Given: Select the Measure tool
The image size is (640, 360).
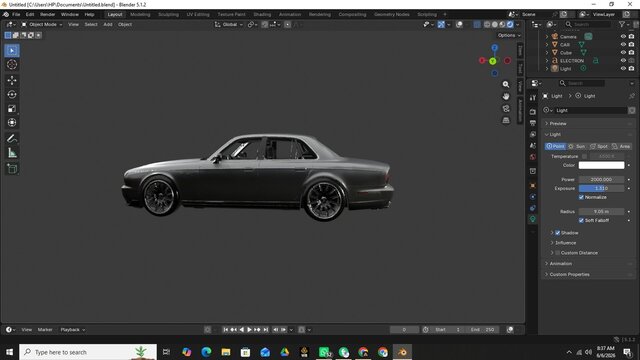Looking at the screenshot, I should (x=12, y=153).
